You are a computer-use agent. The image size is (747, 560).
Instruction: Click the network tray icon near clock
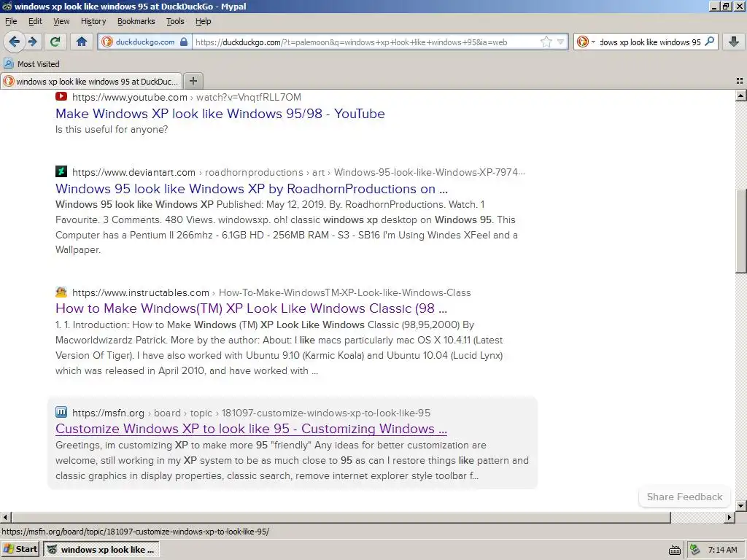tap(694, 550)
